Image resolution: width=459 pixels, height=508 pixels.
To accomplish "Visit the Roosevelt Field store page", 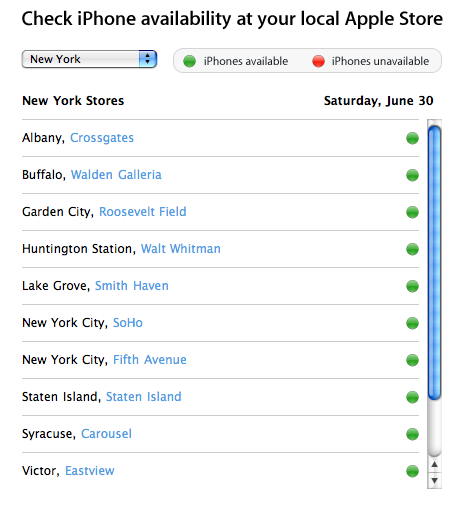I will [x=143, y=212].
